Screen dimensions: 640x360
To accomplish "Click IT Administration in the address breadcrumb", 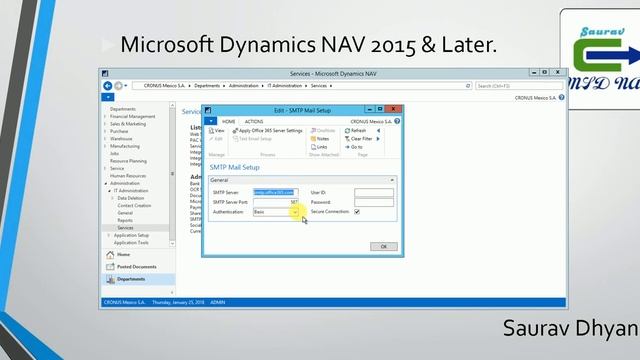I will coord(285,86).
